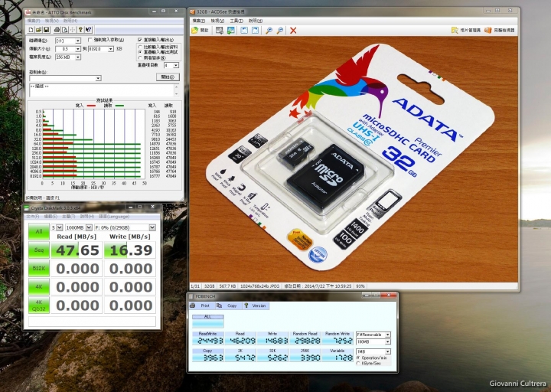The image size is (551, 392).
Task: Click the ATTO Disk Benchmark title bar icon
Action: coord(28,12)
